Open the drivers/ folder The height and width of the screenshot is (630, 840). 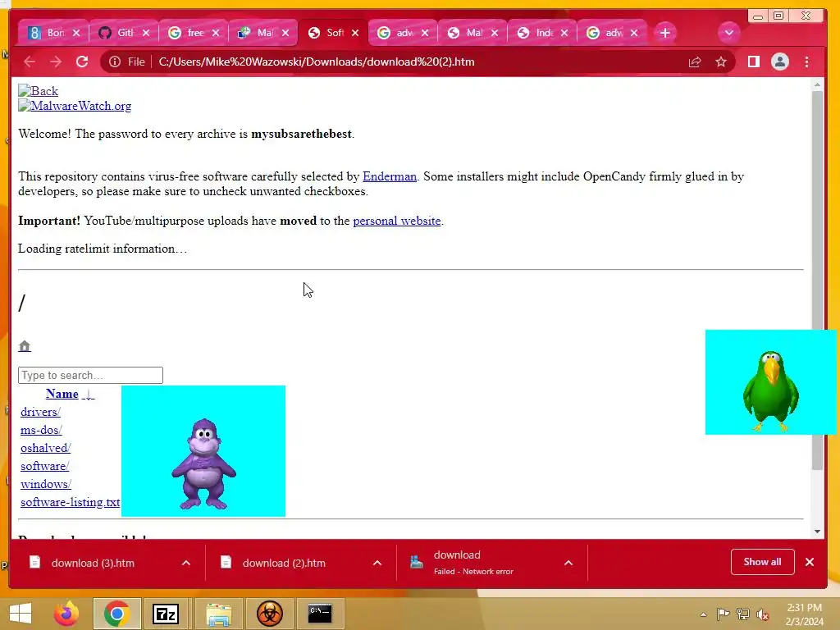pos(40,412)
